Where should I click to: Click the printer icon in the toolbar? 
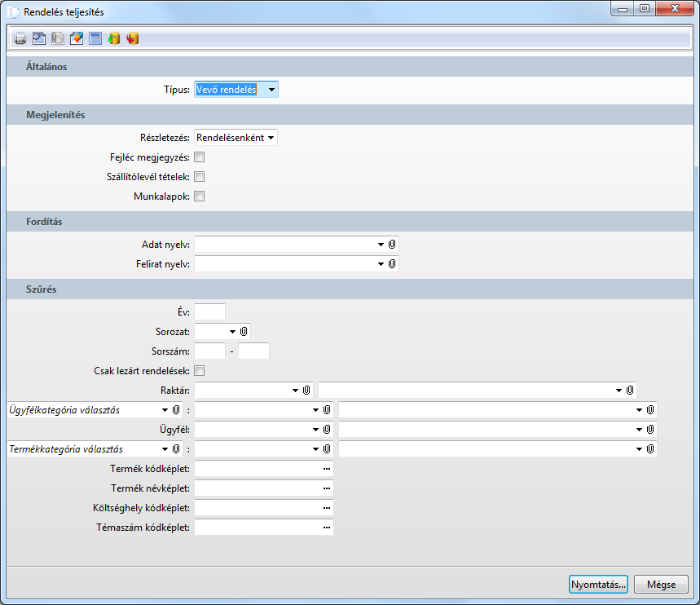pos(20,38)
